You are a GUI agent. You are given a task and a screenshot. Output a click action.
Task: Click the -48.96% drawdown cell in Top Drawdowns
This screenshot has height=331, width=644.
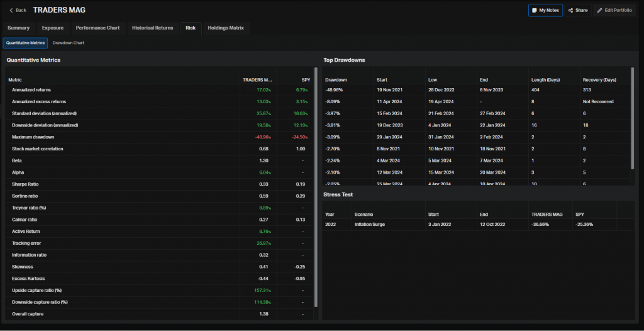tap(334, 89)
